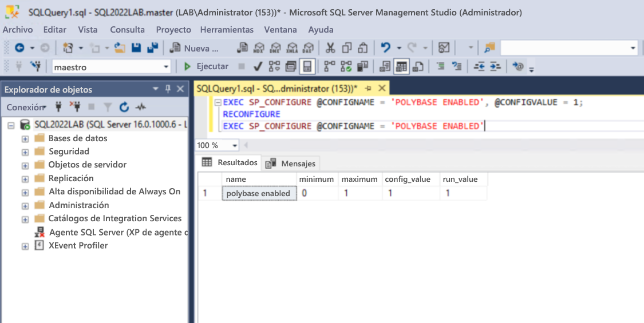644x323 pixels.
Task: Click the cut scissors icon
Action: point(330,48)
